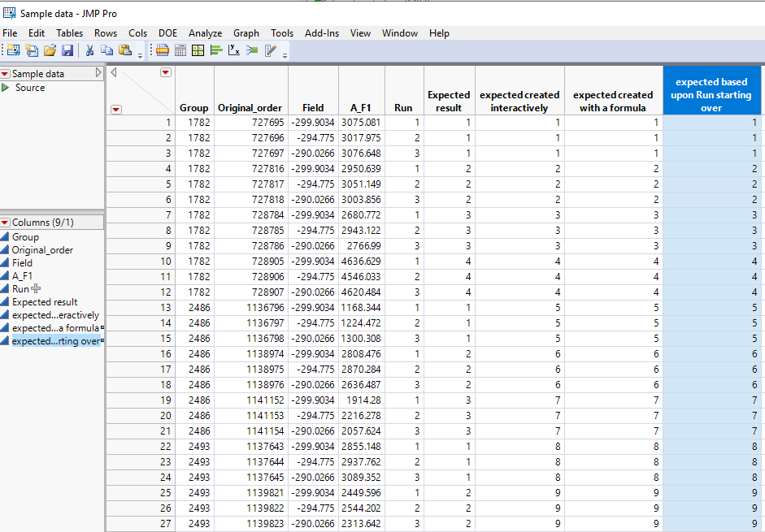The height and width of the screenshot is (532, 765).
Task: Open the second toolbar's overflow arrow after pencil icon
Action: 285,55
